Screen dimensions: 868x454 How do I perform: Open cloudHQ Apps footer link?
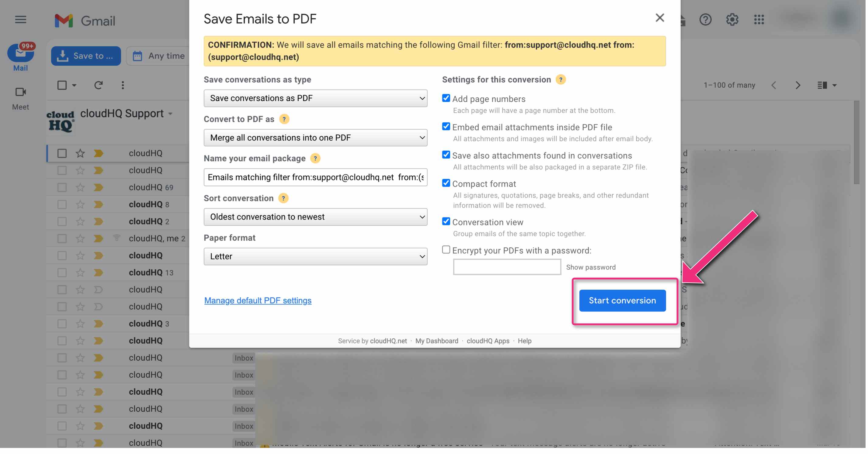pyautogui.click(x=488, y=341)
